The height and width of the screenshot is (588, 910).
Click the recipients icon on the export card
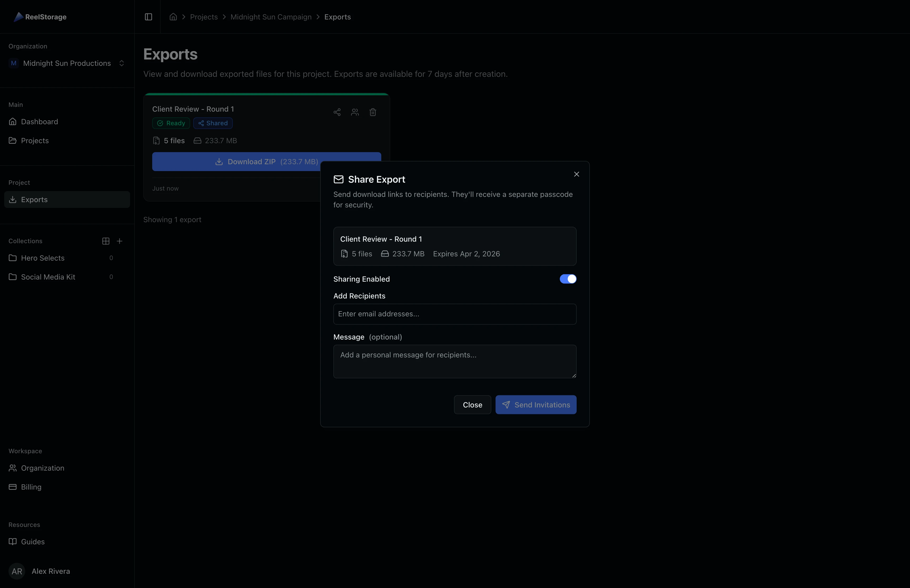[x=355, y=112]
